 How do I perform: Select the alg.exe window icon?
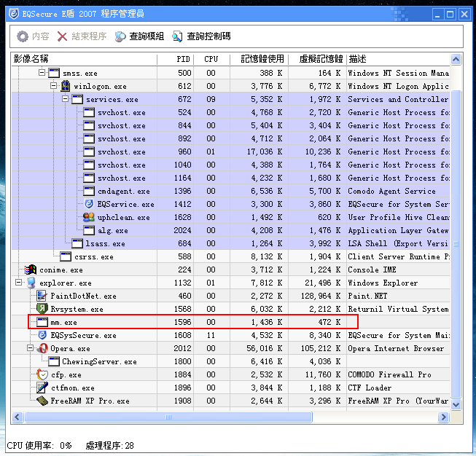[89, 230]
